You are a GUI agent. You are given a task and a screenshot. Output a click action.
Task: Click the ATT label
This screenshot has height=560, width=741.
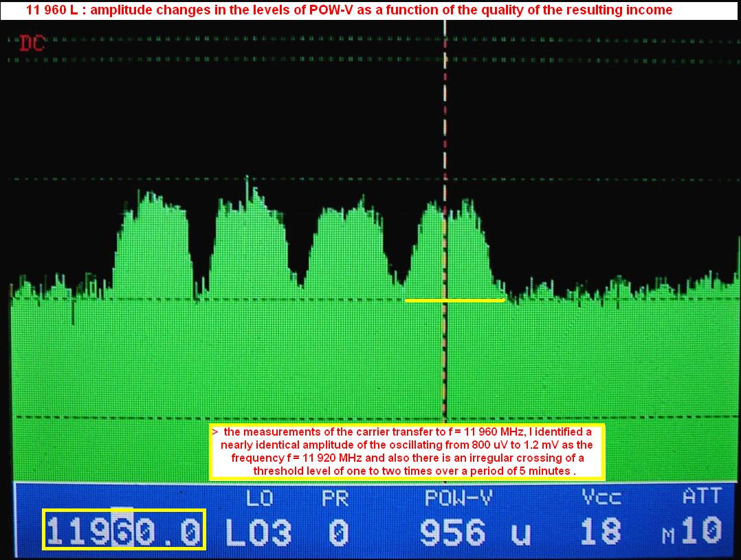point(702,496)
